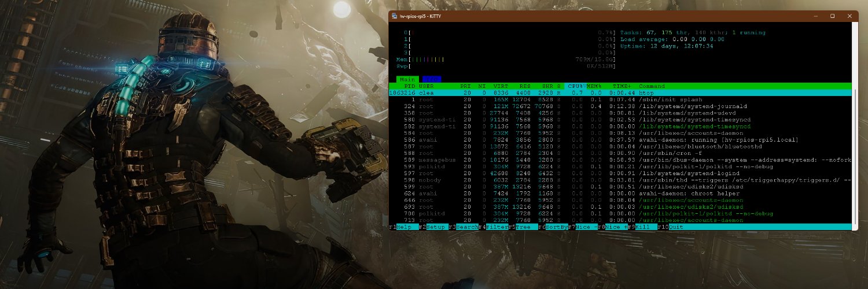
Task: Select the htop process row by clea
Action: 620,92
